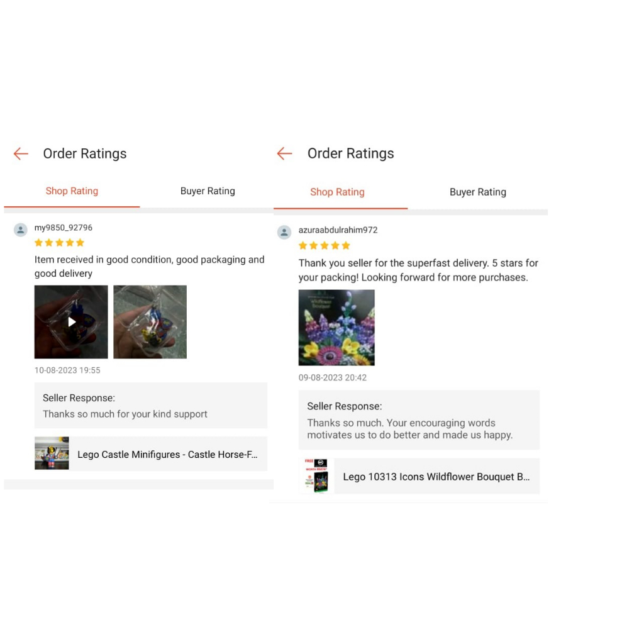Open Lego Castle Minifigures product thumbnail
Screen dimensions: 644x644
tap(52, 453)
